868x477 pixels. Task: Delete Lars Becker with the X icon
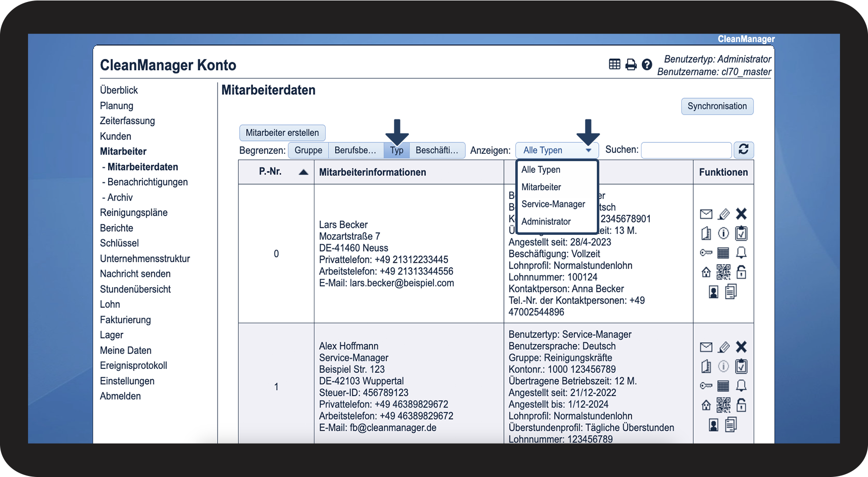click(741, 214)
